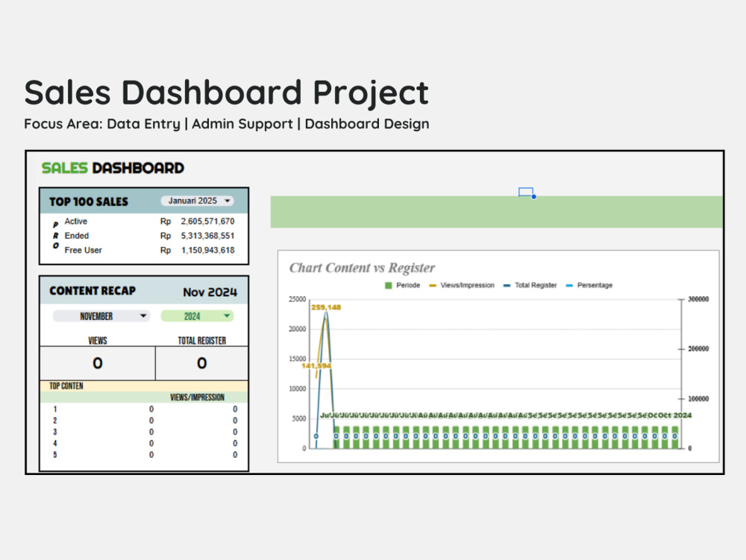746x560 pixels.
Task: Click the Persentage legend marker
Action: coord(569,286)
